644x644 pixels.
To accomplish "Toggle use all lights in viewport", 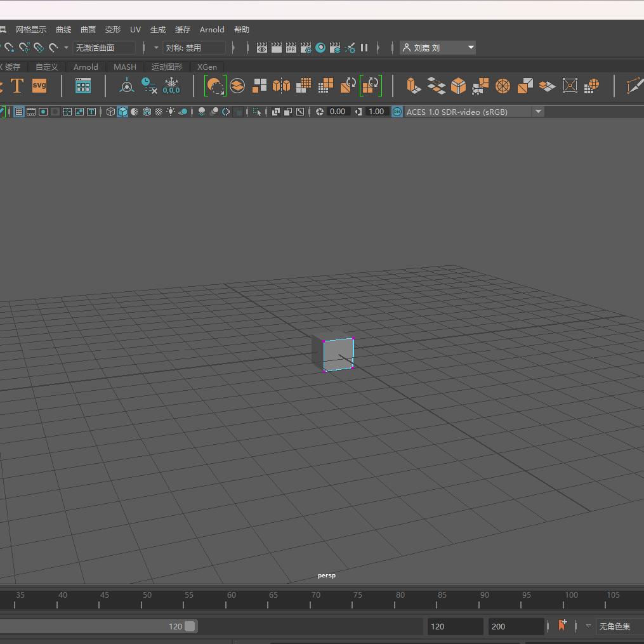I will pos(171,112).
